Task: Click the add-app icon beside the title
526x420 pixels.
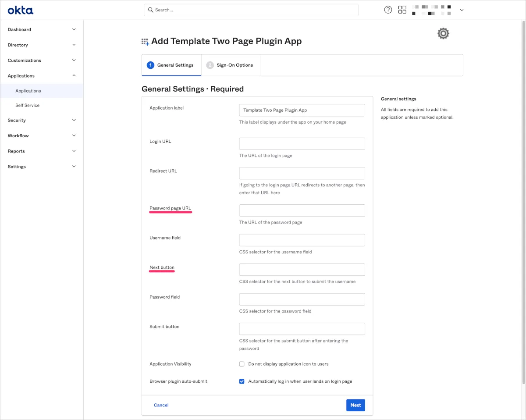Action: coord(145,42)
